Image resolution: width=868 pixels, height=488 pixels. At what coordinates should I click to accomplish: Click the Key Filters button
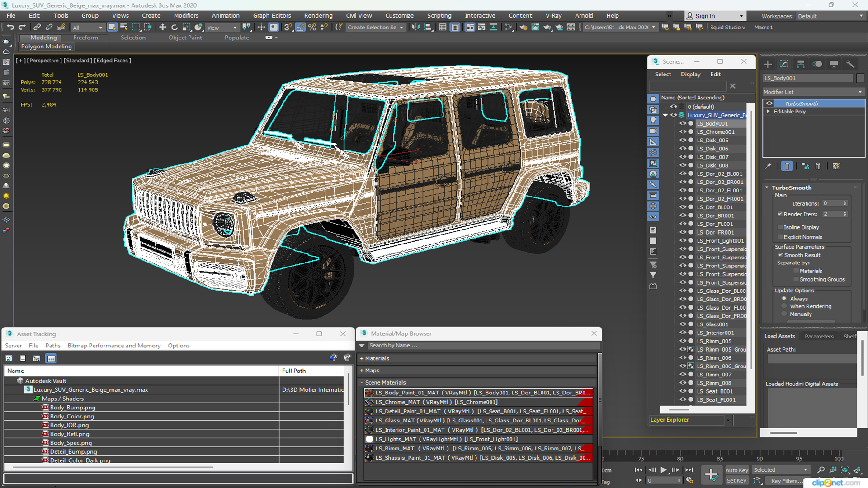[787, 481]
